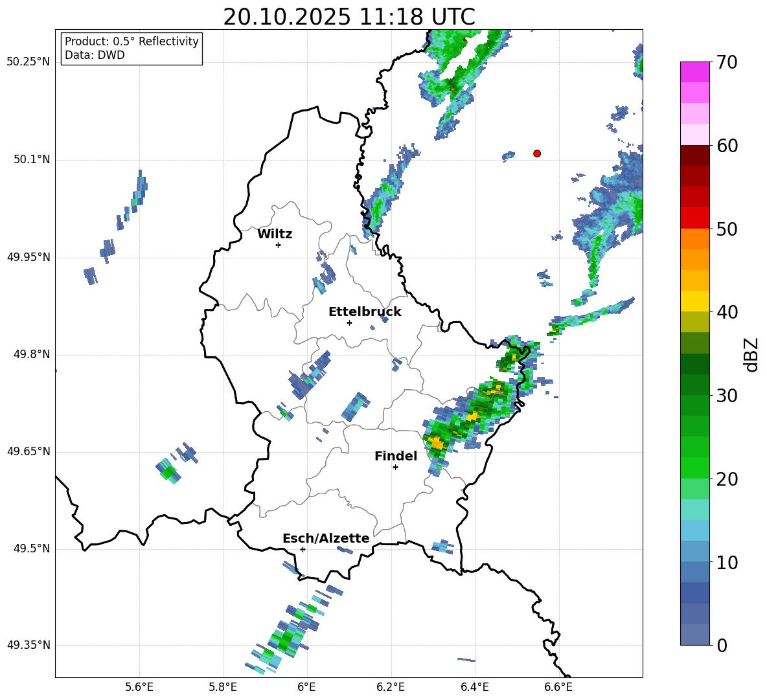Click the title 20.10.2025 11:18 UTC
This screenshot has height=700, width=767.
349,17
